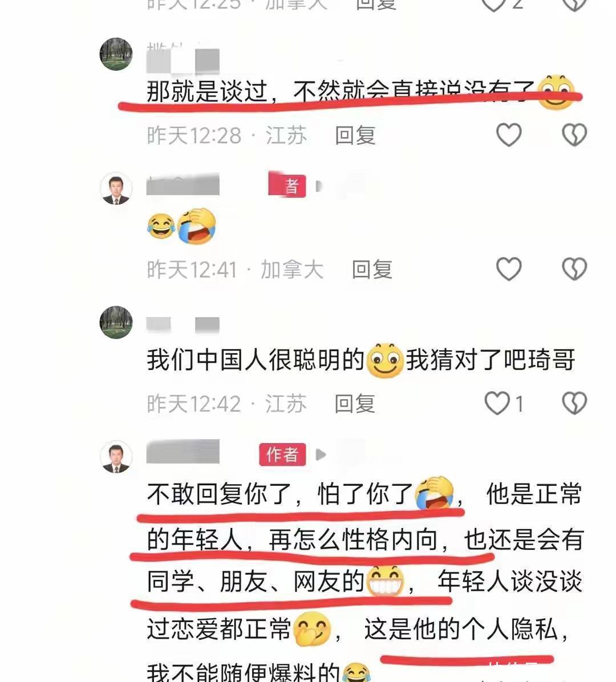
Task: Like the 12:41 Canada emoji comment
Action: (509, 269)
